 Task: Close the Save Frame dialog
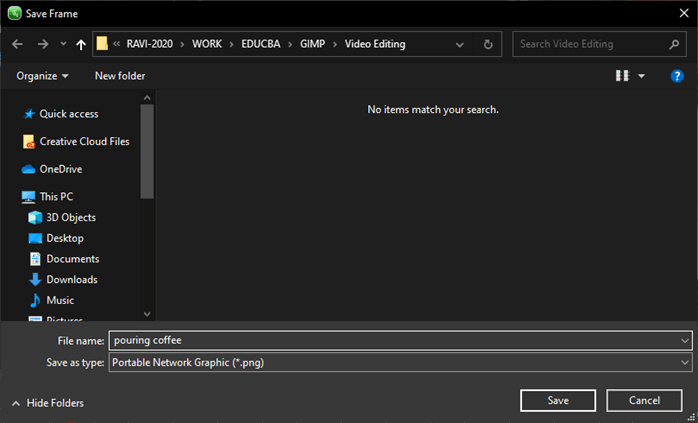pyautogui.click(x=684, y=13)
